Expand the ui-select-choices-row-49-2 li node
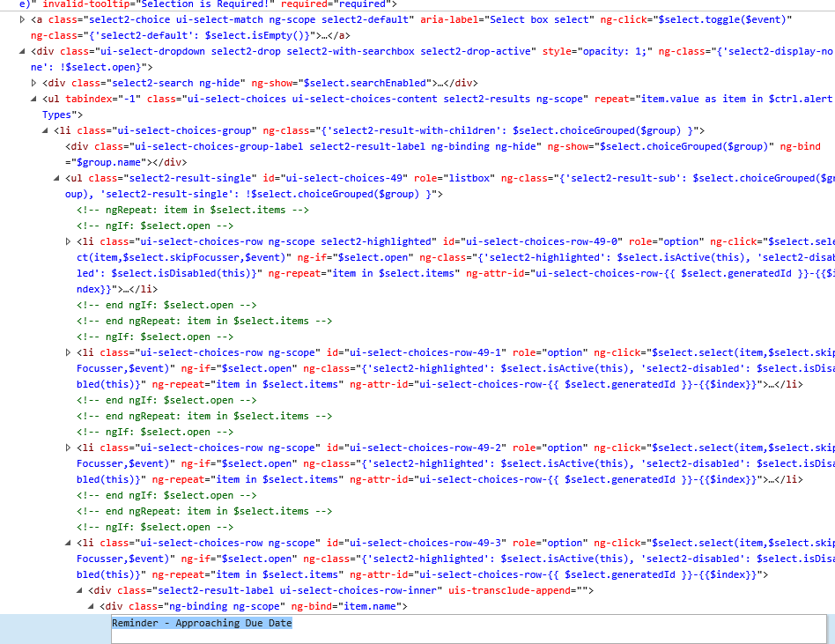This screenshot has width=835, height=644. (x=68, y=448)
